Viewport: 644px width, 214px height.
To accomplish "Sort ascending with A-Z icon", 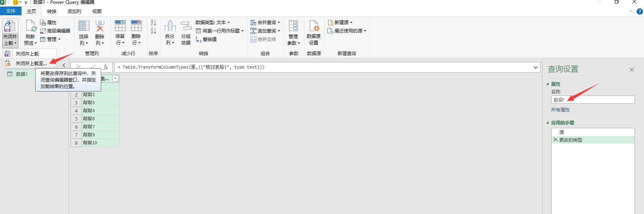I will point(153,23).
